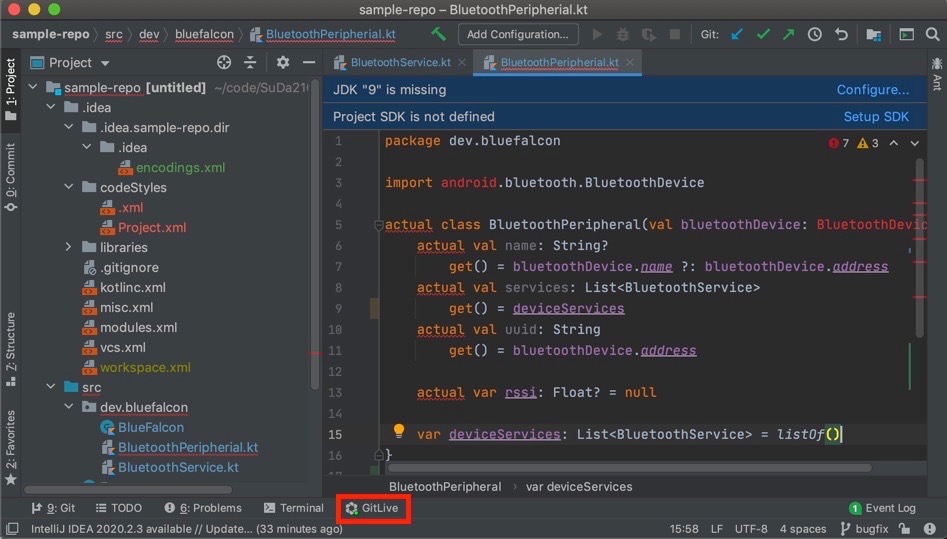Image resolution: width=947 pixels, height=539 pixels.
Task: Click the editor horizontal scrollbar
Action: tap(629, 468)
